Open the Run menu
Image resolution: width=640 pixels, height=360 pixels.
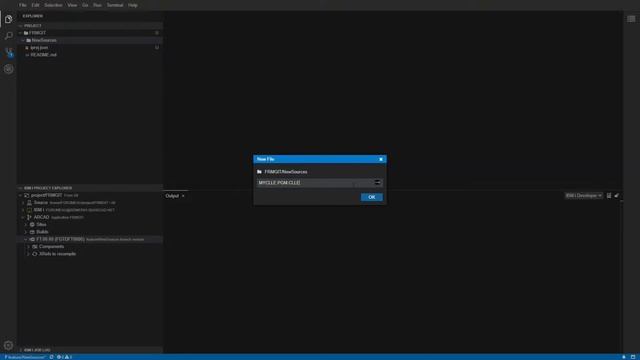coord(97,5)
